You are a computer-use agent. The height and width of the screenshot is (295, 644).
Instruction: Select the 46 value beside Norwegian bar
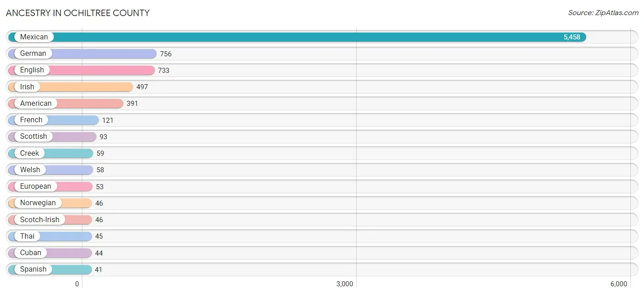(x=99, y=203)
